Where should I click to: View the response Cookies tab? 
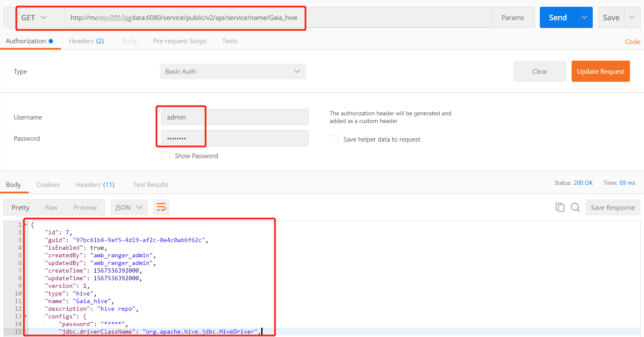[x=48, y=184]
